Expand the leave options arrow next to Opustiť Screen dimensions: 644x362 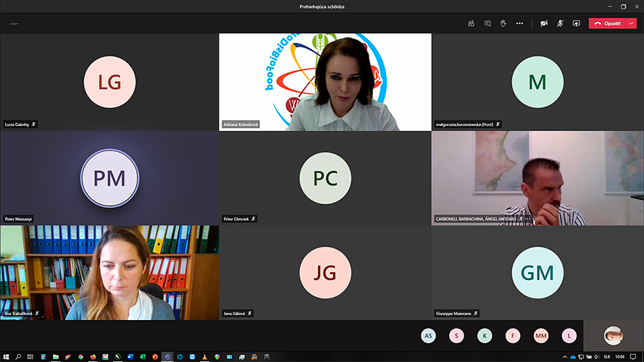(632, 23)
